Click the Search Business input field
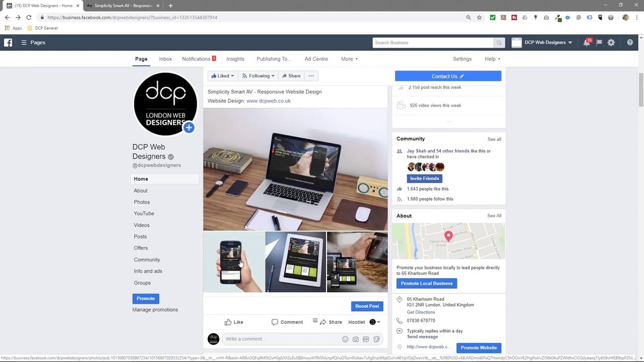The height and width of the screenshot is (362, 644). point(433,43)
